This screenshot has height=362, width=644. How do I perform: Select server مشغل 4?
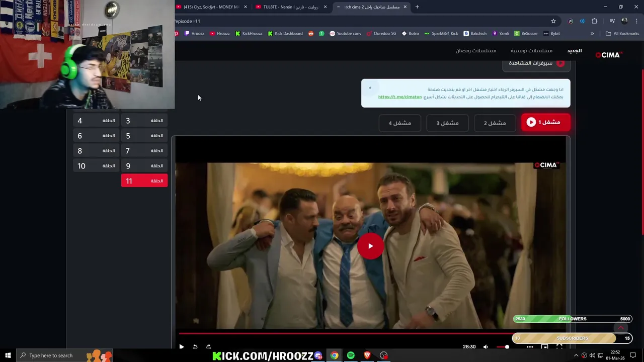click(399, 123)
